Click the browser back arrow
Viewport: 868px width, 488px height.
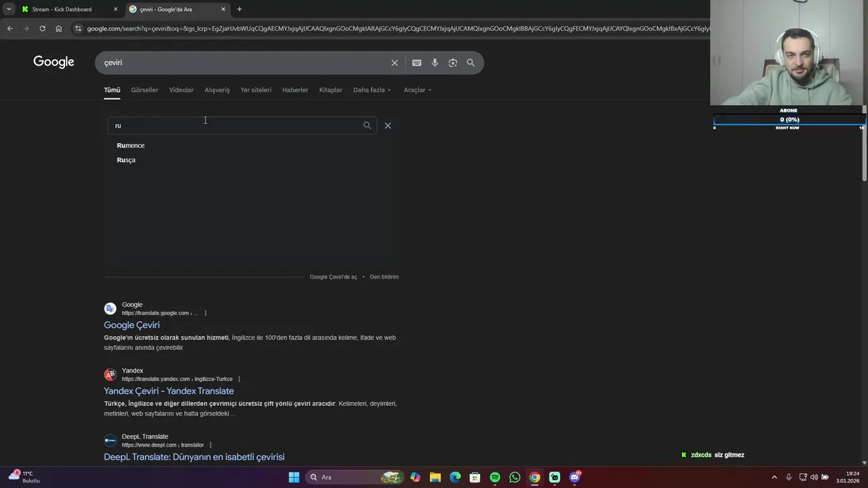pos(9,28)
